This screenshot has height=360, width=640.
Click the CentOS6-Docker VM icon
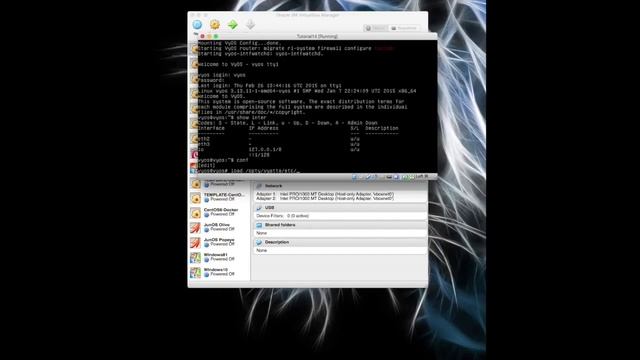196,213
